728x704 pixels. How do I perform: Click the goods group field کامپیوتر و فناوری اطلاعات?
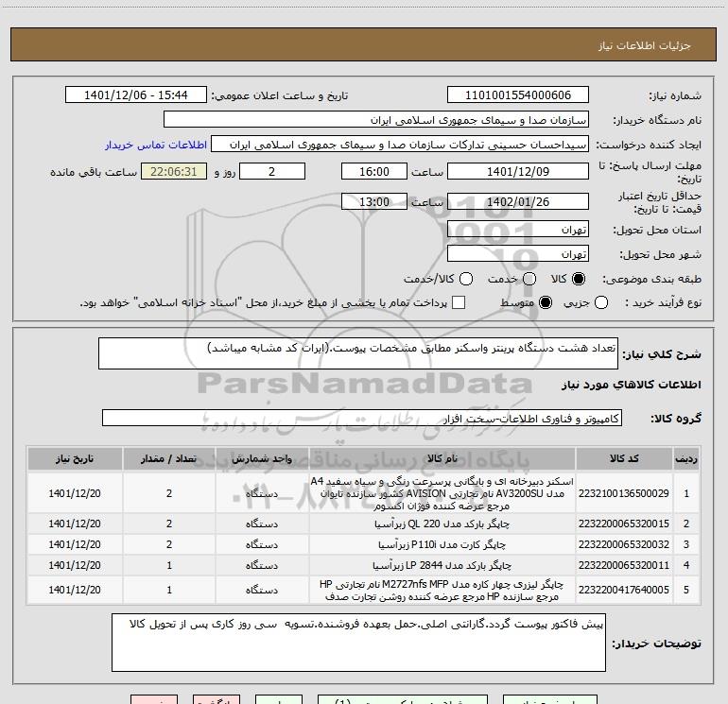point(362,418)
